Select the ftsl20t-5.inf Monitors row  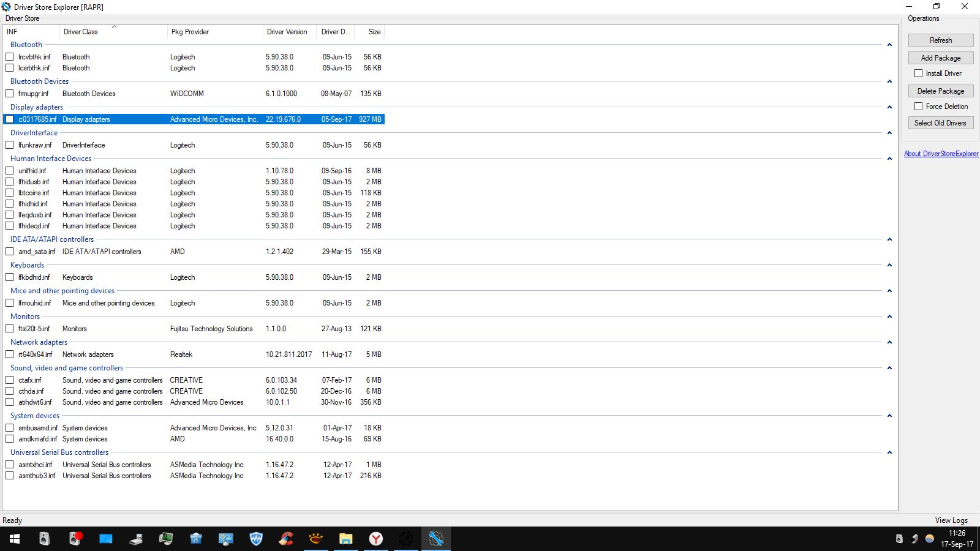[x=194, y=329]
